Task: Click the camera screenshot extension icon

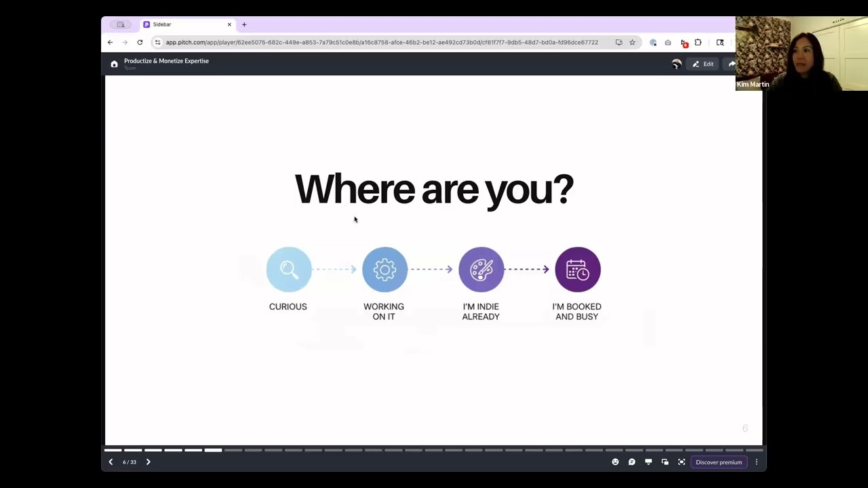Action: coord(668,42)
